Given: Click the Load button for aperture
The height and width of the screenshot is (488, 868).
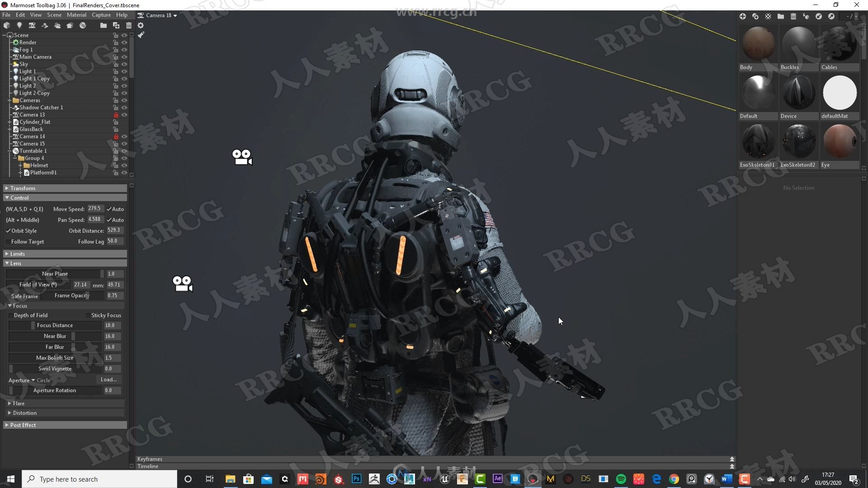Looking at the screenshot, I should coord(109,379).
